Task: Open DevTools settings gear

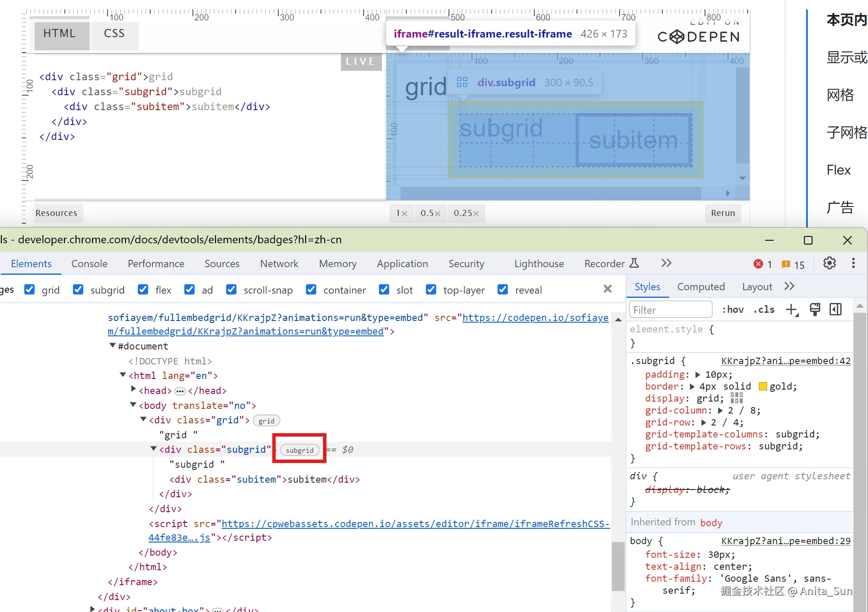Action: [829, 263]
